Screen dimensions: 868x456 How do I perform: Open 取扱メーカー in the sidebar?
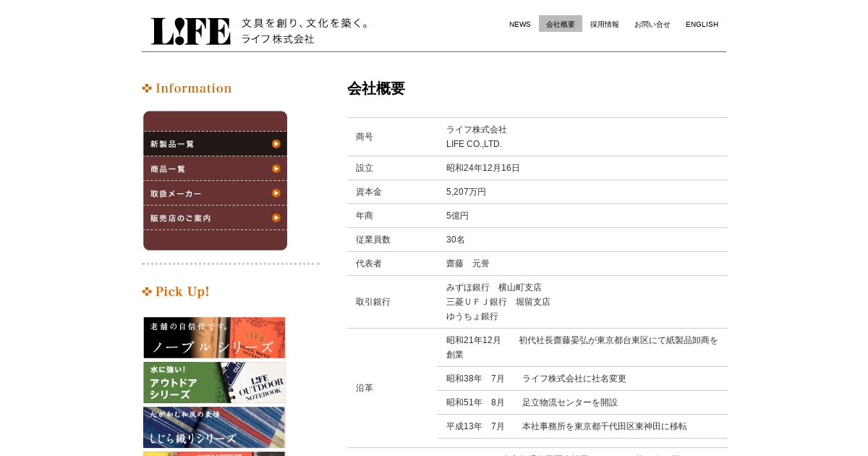point(215,193)
